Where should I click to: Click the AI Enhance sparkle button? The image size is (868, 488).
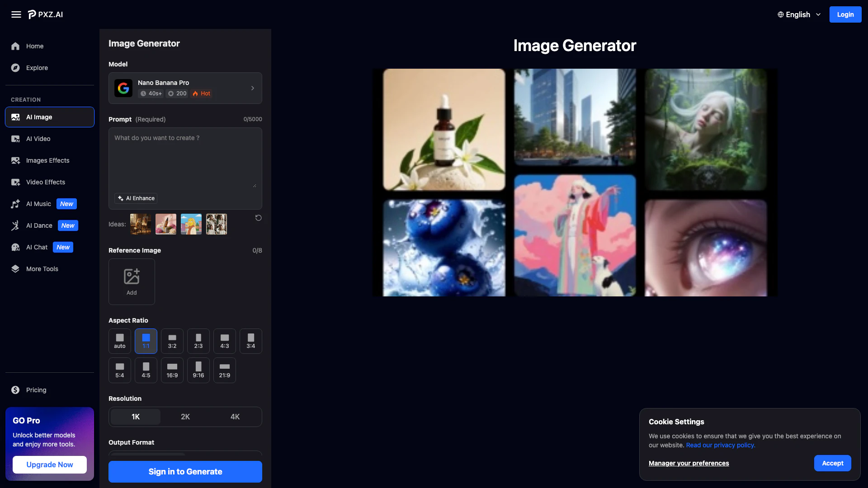[x=136, y=198]
